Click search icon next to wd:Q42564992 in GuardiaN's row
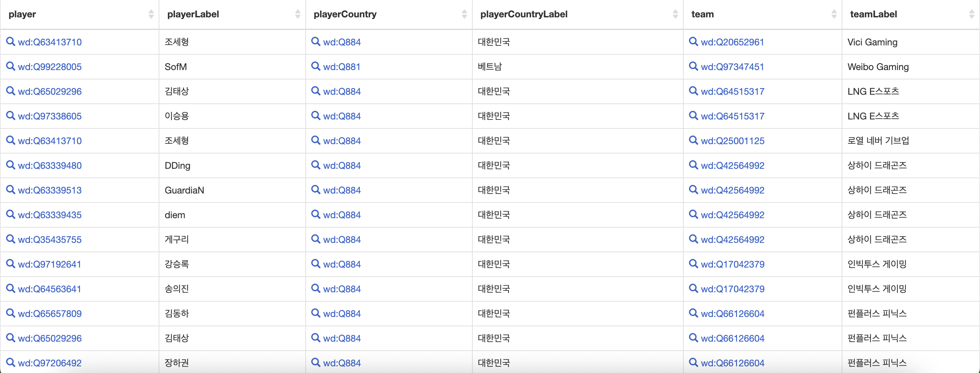Viewport: 980px width, 373px height. point(693,190)
